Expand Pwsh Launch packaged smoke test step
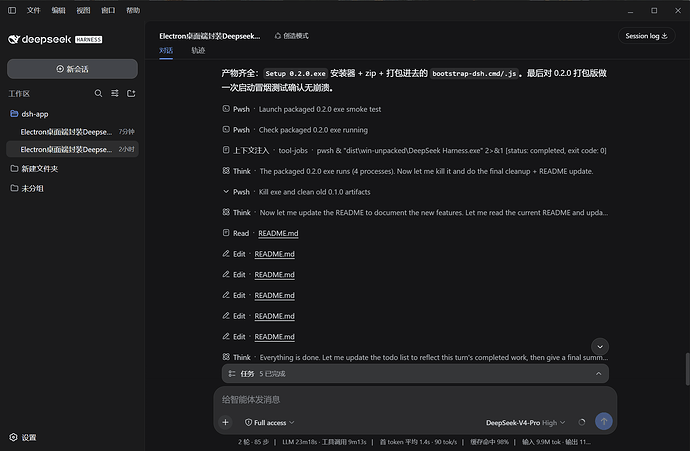The width and height of the screenshot is (690, 451). coord(302,109)
